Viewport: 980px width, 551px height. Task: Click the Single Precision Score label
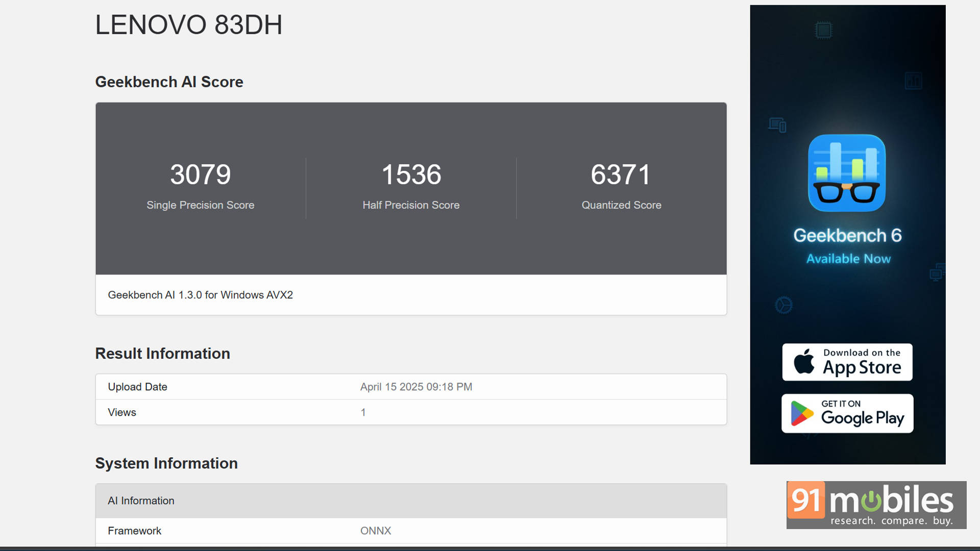coord(200,205)
